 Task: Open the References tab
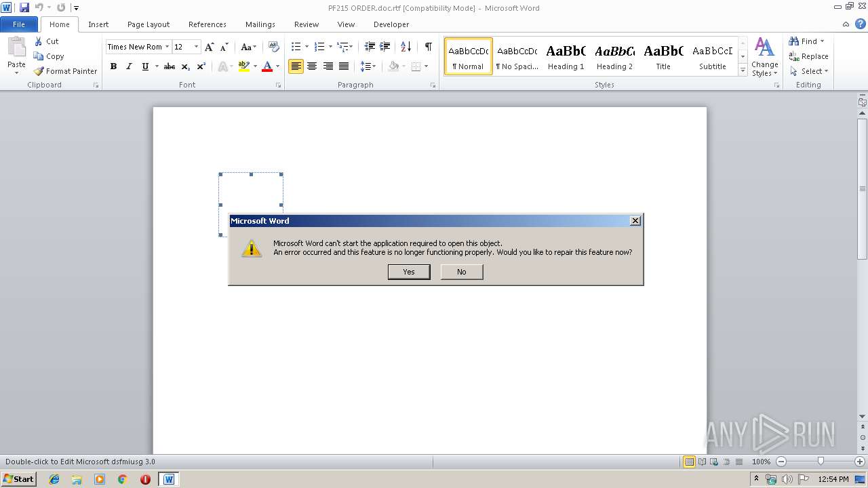click(208, 24)
